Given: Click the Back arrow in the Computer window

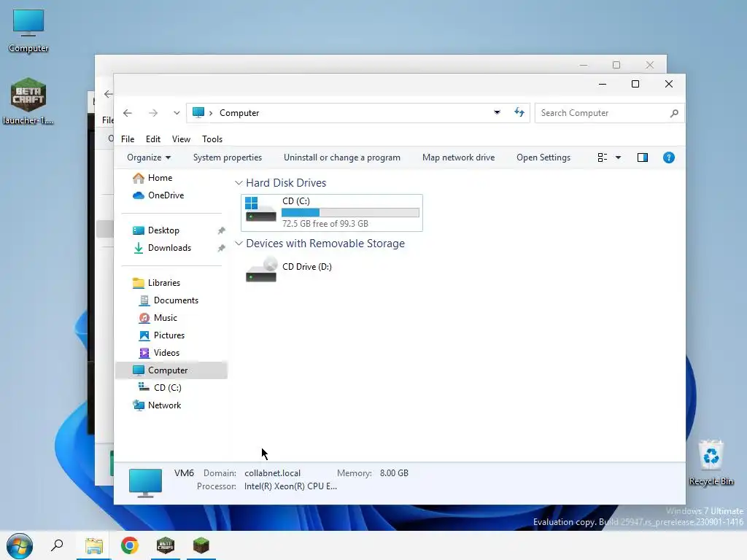Looking at the screenshot, I should (127, 113).
